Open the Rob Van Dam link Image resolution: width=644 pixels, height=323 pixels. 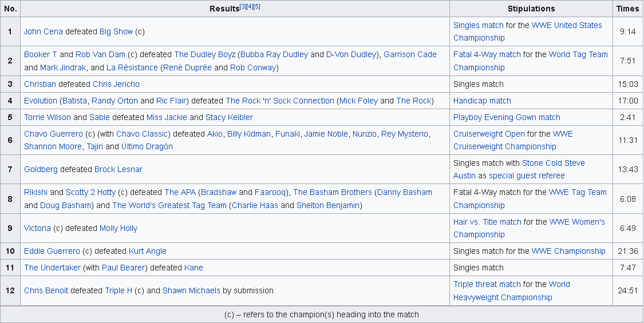pyautogui.click(x=100, y=54)
